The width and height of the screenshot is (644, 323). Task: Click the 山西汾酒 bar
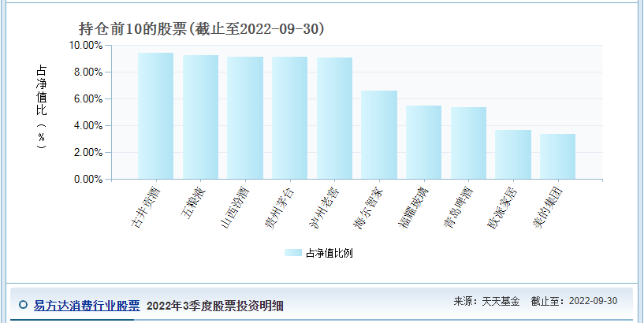pos(245,117)
